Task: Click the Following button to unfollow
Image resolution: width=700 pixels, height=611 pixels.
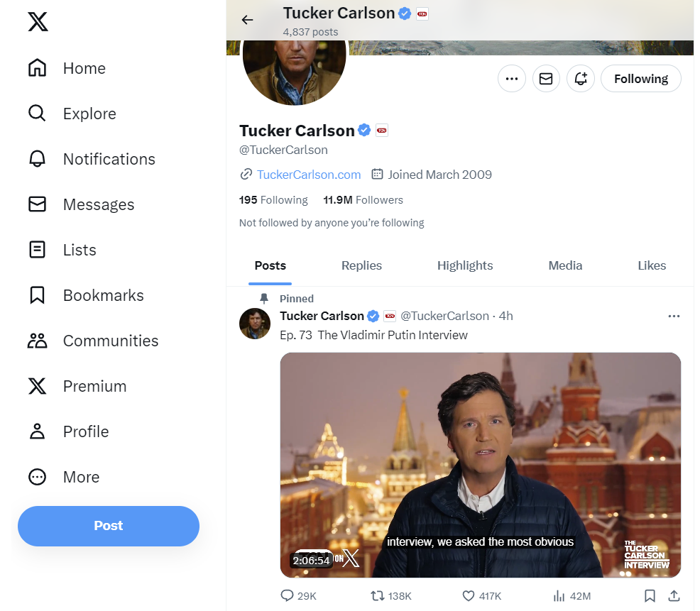Action: (x=640, y=79)
